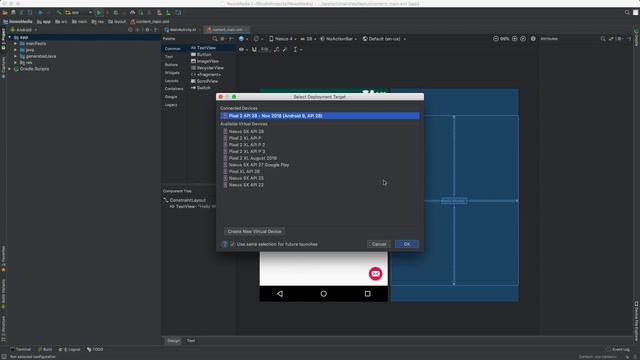This screenshot has width=640, height=360.
Task: Select the MainActivity editor tab
Action: 182,30
